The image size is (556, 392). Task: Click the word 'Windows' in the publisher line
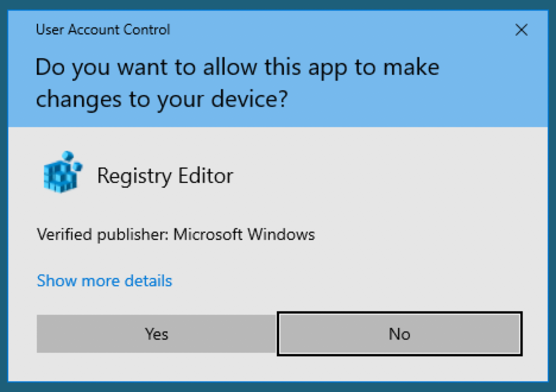(x=281, y=235)
